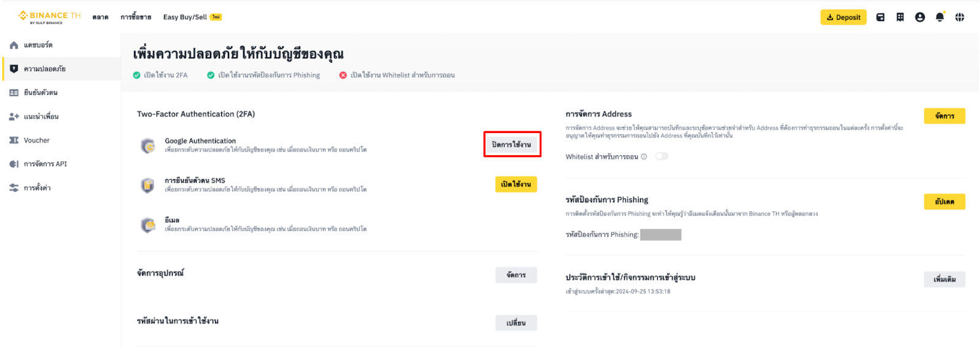This screenshot has width=980, height=347.
Task: Click เปิดใช้งาน for SMS verification
Action: 516,185
